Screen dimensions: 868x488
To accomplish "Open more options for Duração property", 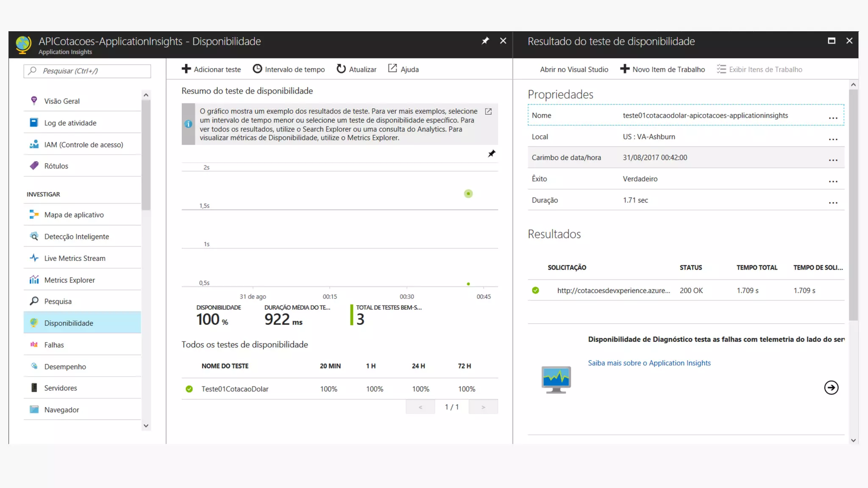I will click(833, 203).
